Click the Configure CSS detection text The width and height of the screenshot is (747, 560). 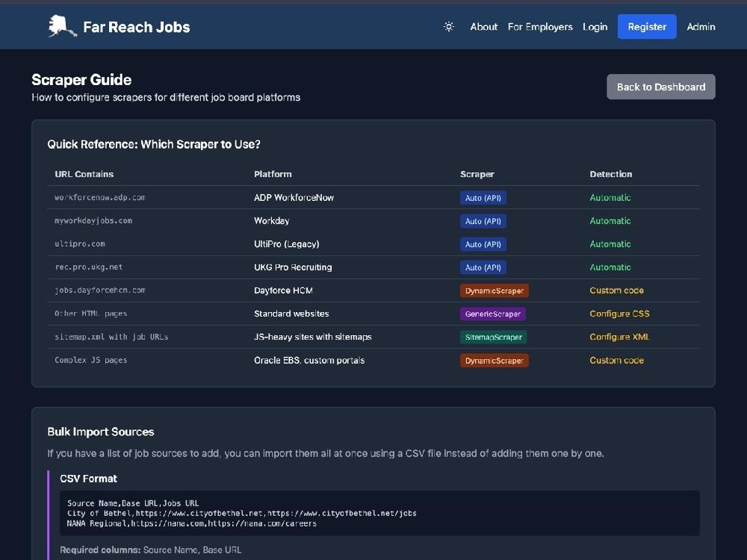pos(619,314)
